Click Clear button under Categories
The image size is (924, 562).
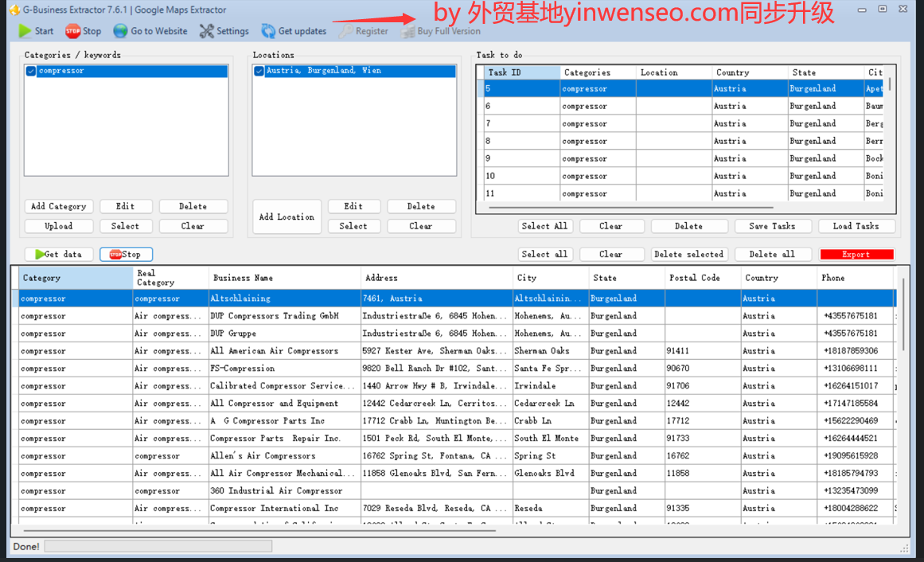click(x=193, y=226)
